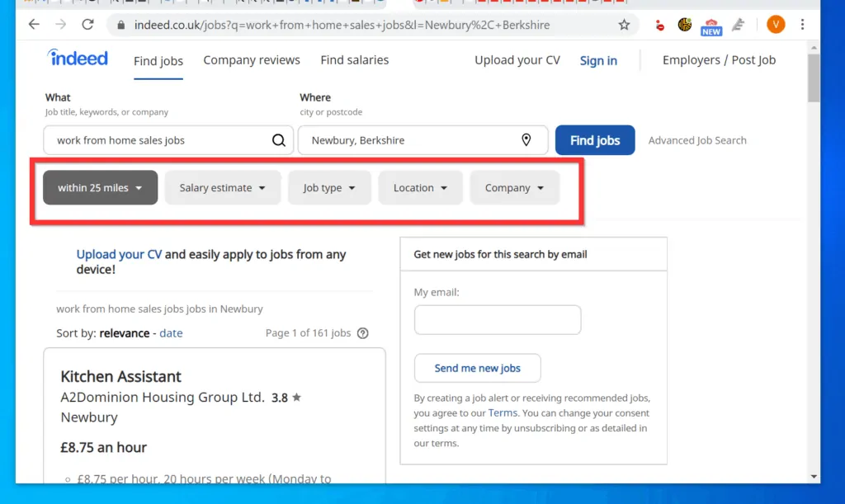Click the pen-shaped extension icon
Viewport: 845px width, 504px height.
click(x=739, y=25)
